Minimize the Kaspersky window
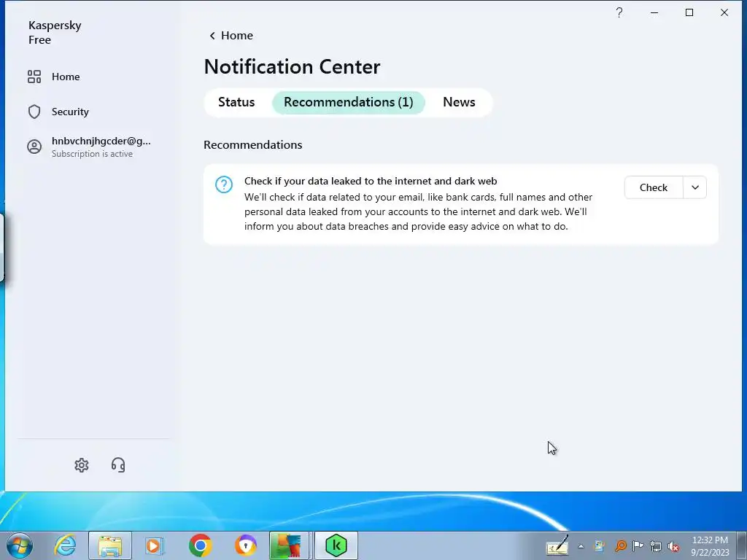The image size is (747, 560). [x=654, y=13]
